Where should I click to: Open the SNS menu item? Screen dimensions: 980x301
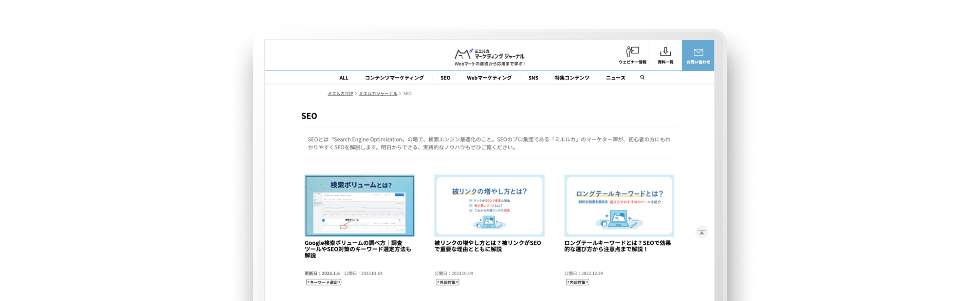tap(533, 78)
